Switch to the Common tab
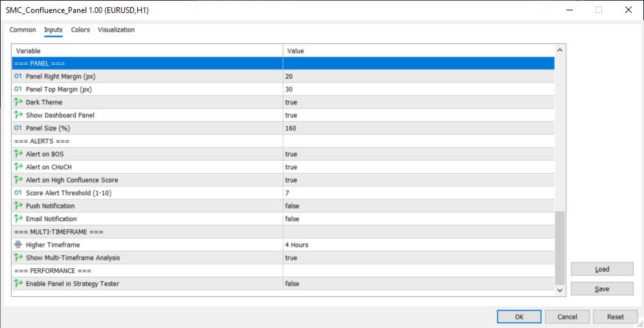 click(x=23, y=30)
